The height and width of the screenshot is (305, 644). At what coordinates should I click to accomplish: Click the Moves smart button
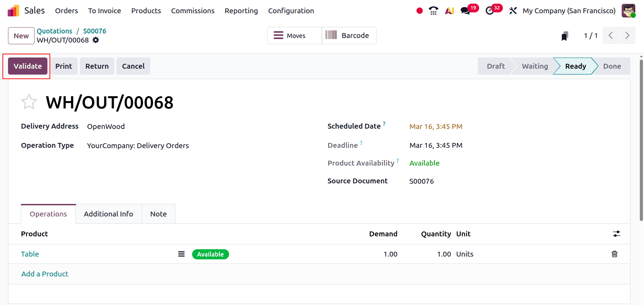[294, 36]
